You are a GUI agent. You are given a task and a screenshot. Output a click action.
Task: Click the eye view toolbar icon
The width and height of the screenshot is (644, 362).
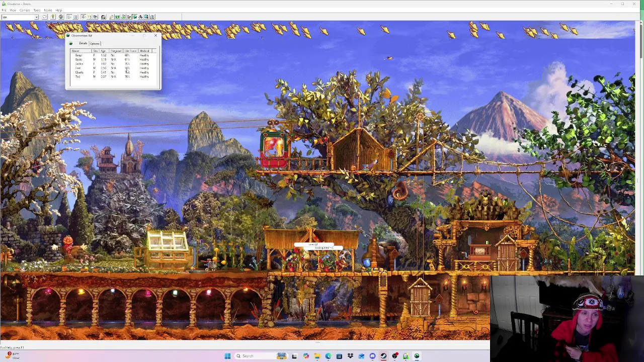95,17
